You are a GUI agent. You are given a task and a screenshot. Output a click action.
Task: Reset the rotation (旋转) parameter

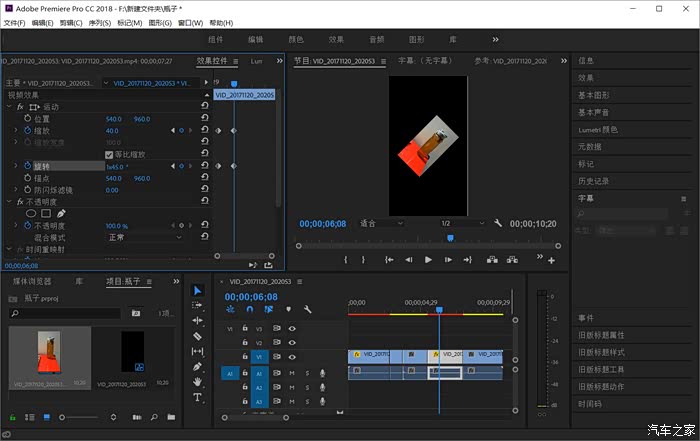coord(205,166)
